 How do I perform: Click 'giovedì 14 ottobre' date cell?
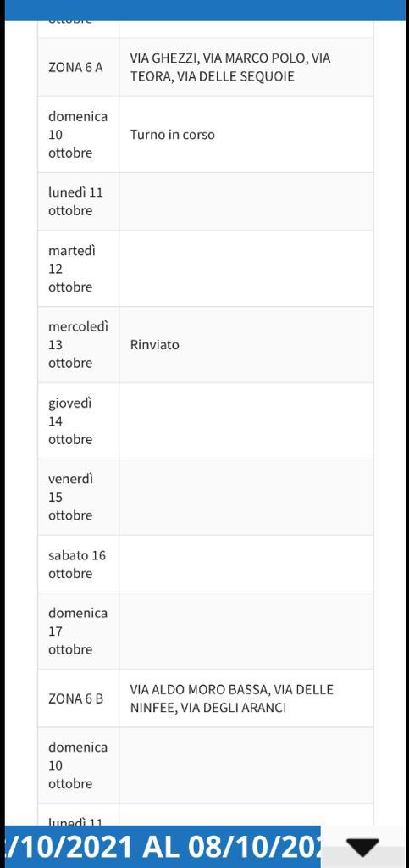(x=79, y=421)
